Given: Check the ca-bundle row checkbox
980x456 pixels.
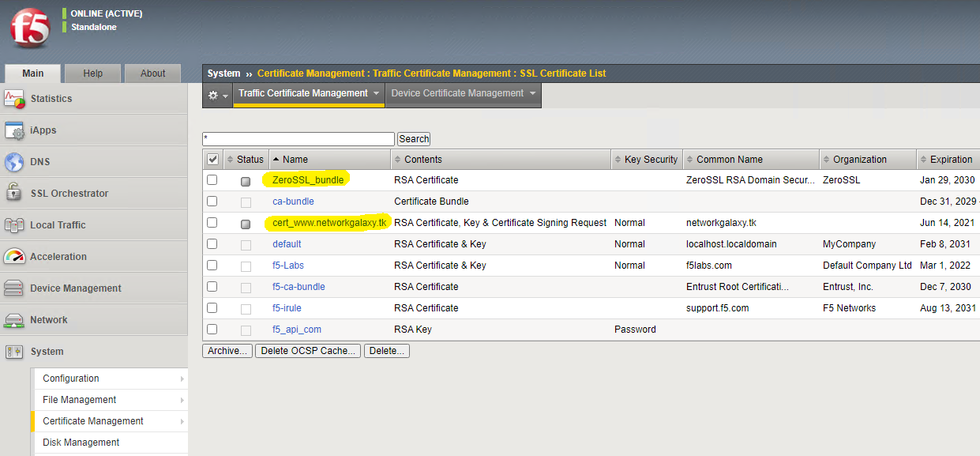Looking at the screenshot, I should tap(212, 202).
